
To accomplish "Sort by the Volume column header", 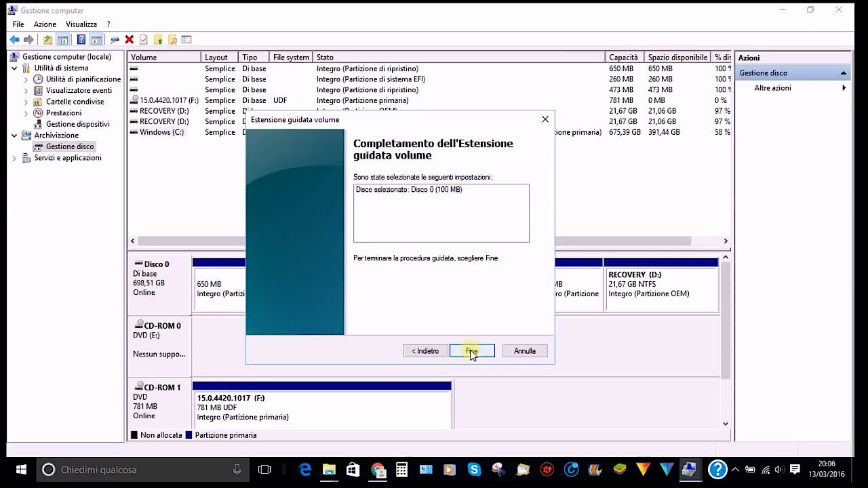I will tap(164, 58).
